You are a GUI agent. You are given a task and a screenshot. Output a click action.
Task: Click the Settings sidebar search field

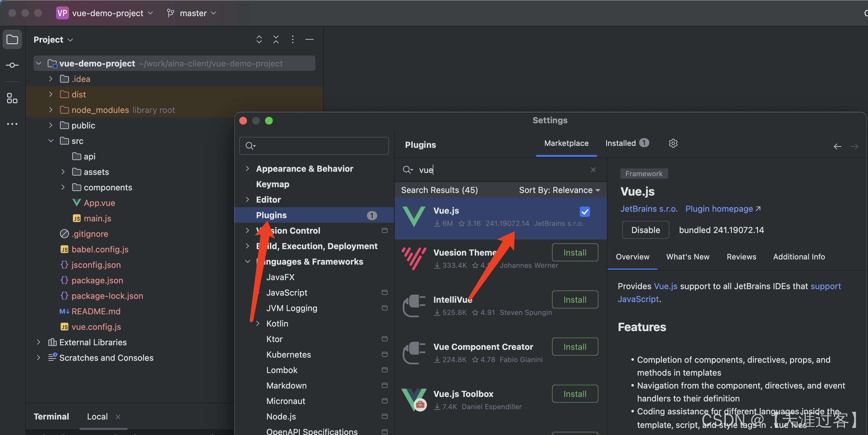(314, 146)
